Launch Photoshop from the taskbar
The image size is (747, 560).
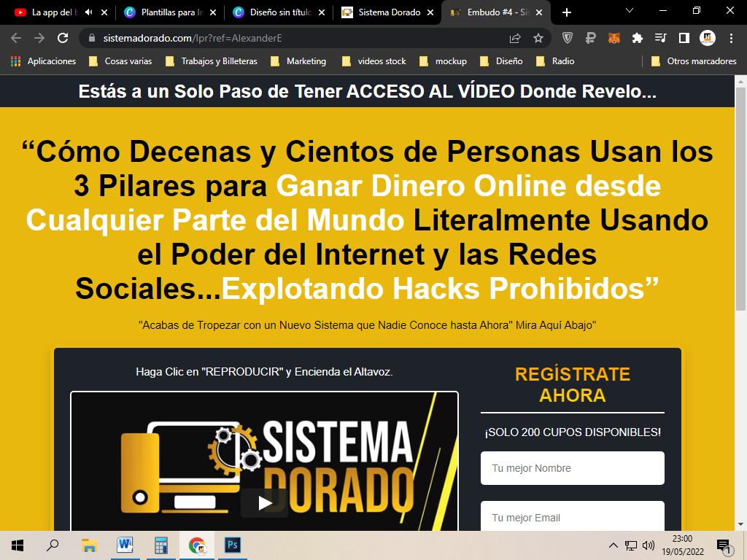[x=233, y=545]
